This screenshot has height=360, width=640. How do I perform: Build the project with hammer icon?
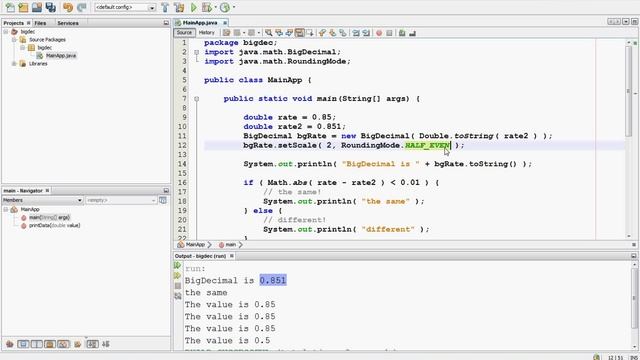point(165,7)
